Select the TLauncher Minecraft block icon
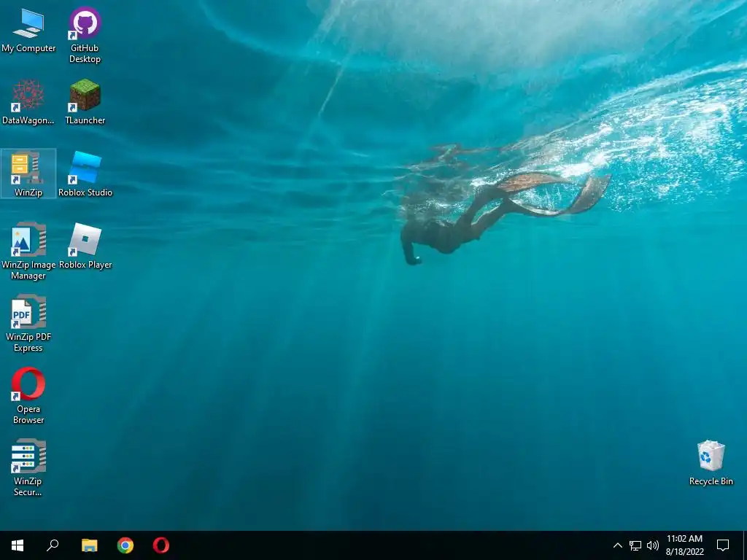Viewport: 747px width, 560px height. [x=85, y=95]
